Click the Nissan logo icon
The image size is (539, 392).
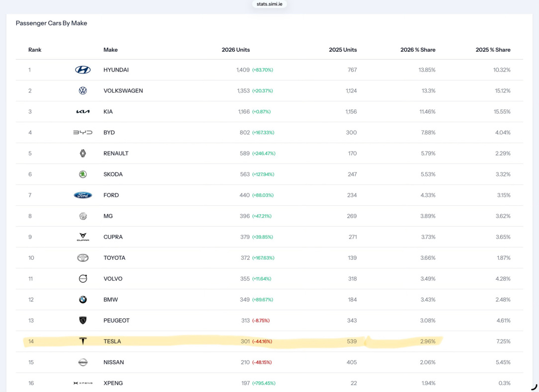coord(83,362)
